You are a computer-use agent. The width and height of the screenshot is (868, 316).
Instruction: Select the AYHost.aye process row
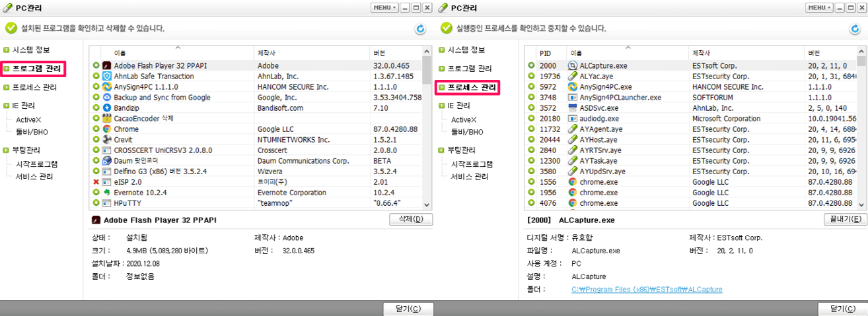[691, 139]
